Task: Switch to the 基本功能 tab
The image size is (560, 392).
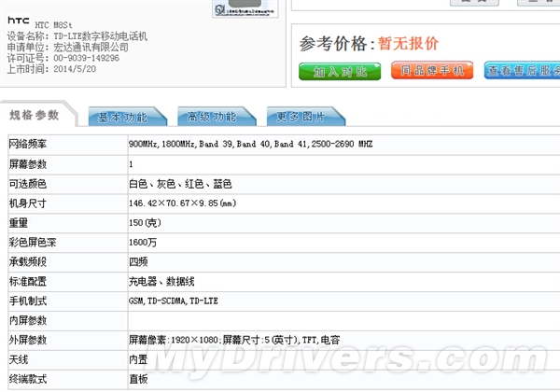Action: (127, 117)
